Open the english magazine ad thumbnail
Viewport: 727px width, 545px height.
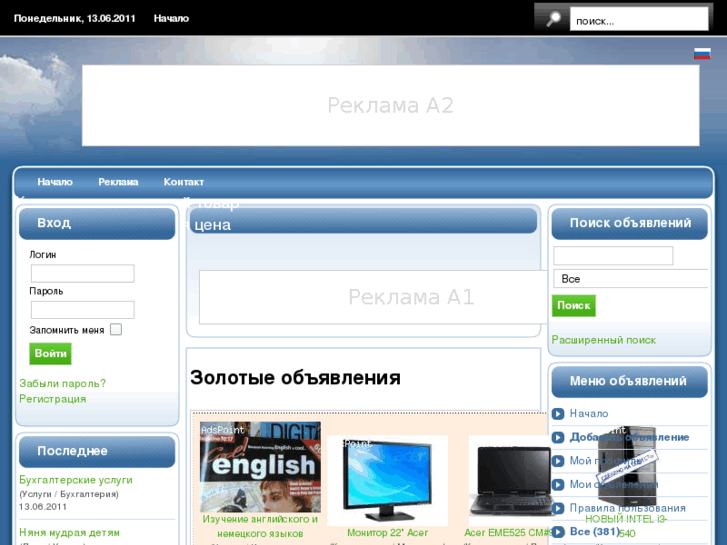260,467
